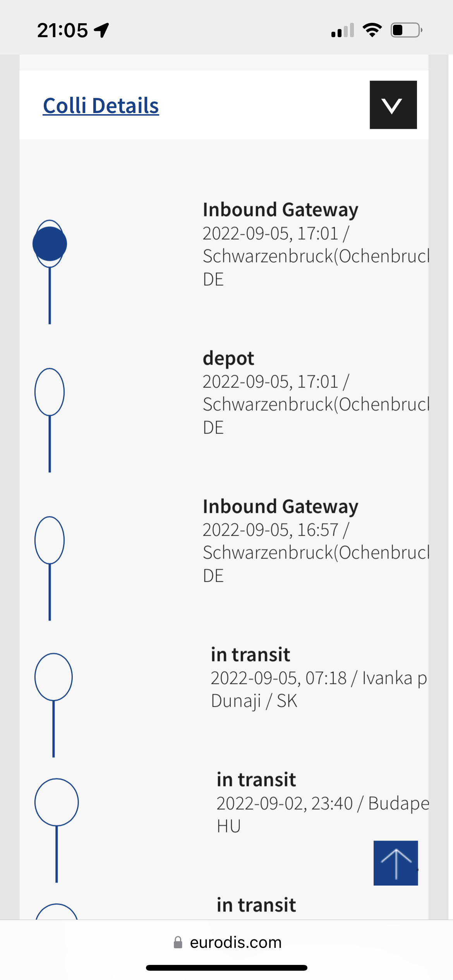The height and width of the screenshot is (980, 453).
Task: Open the Colli Details link
Action: [101, 106]
